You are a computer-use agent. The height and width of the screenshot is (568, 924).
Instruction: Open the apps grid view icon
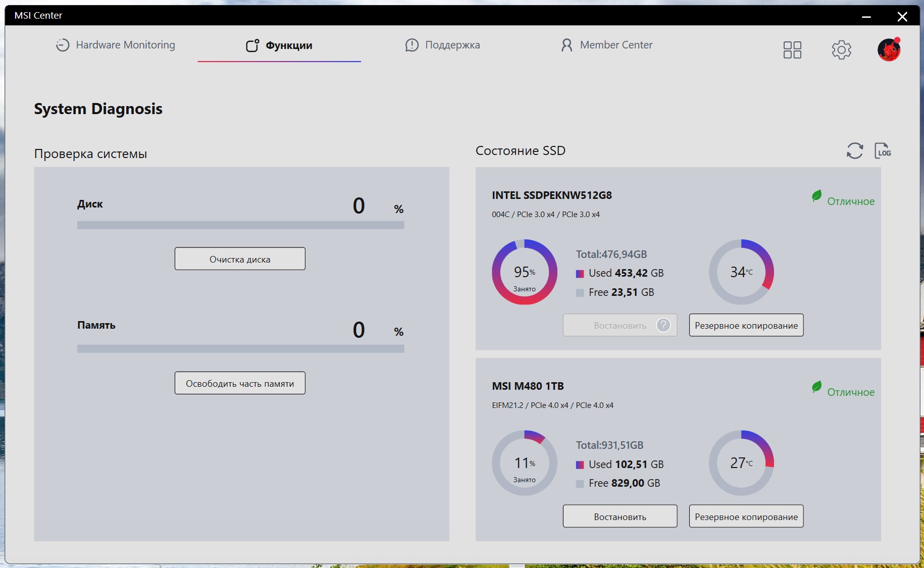(x=792, y=50)
